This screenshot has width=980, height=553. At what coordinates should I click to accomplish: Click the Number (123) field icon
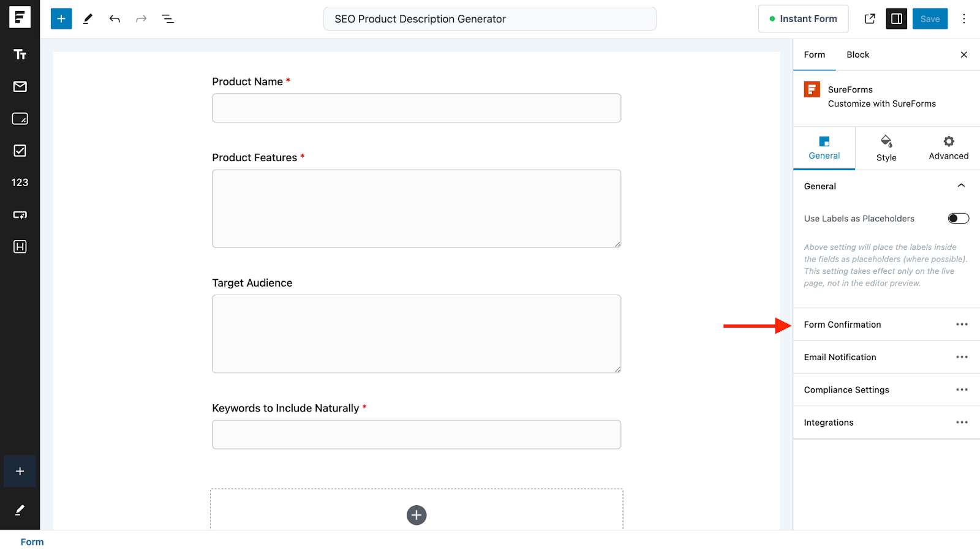pyautogui.click(x=20, y=182)
